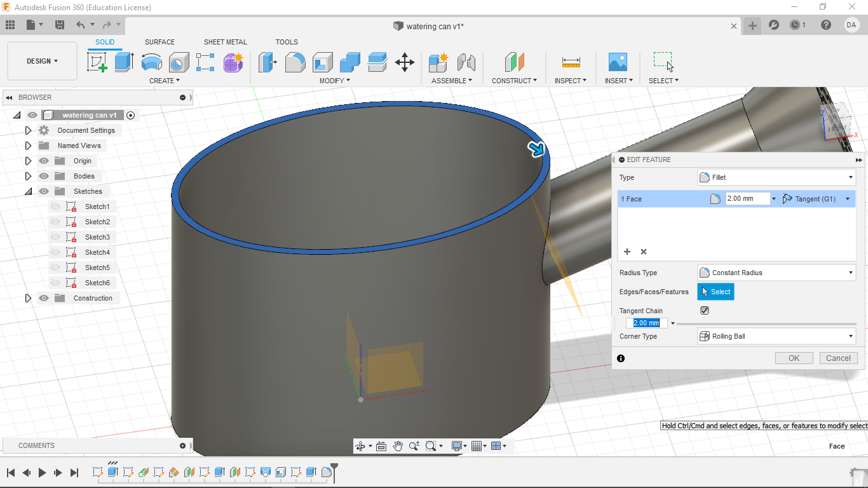Toggle visibility of watering can v1 component
This screenshot has height=488, width=868.
click(32, 115)
